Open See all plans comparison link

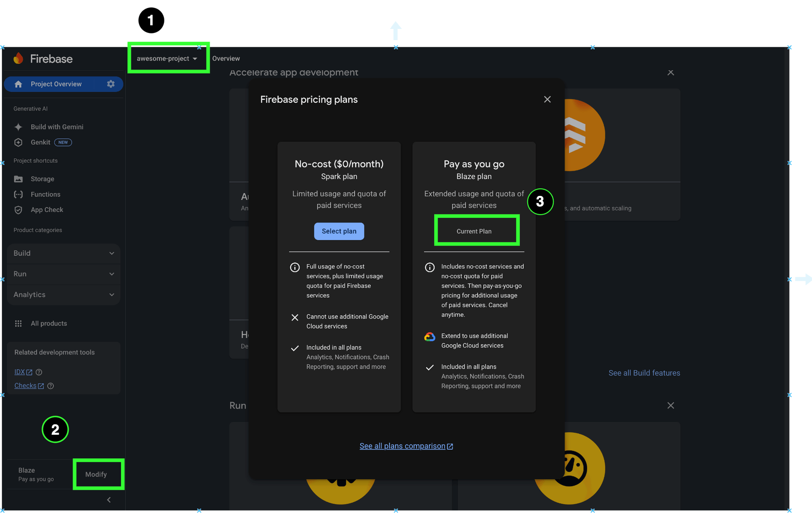tap(406, 446)
